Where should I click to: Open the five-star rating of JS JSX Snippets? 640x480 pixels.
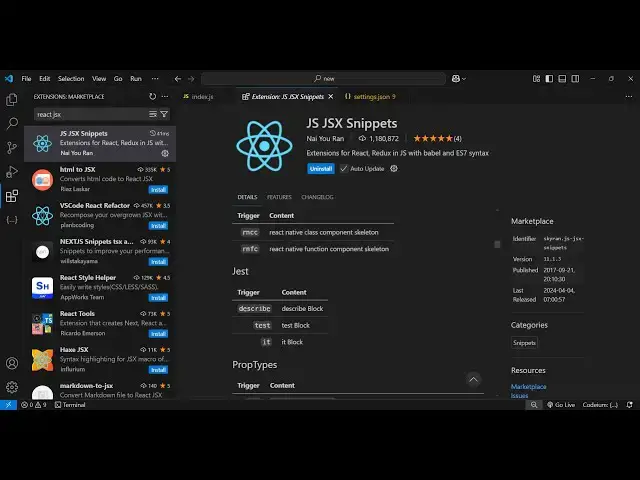click(x=438, y=139)
